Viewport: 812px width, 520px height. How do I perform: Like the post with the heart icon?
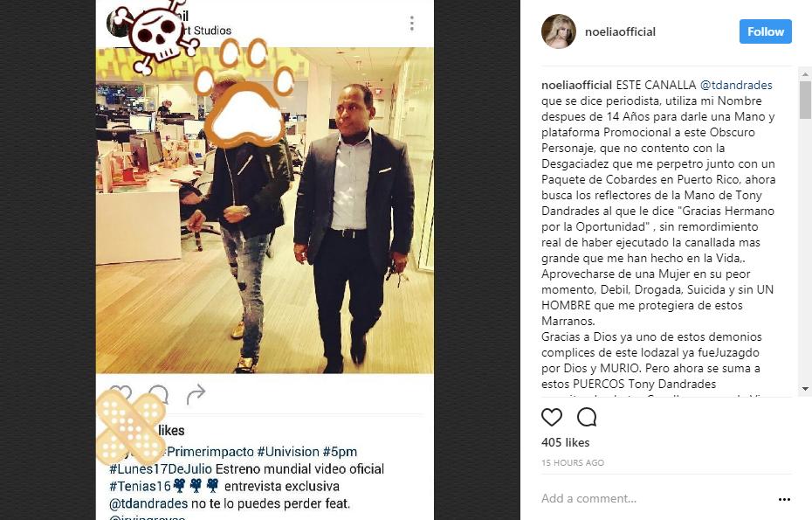tap(552, 417)
